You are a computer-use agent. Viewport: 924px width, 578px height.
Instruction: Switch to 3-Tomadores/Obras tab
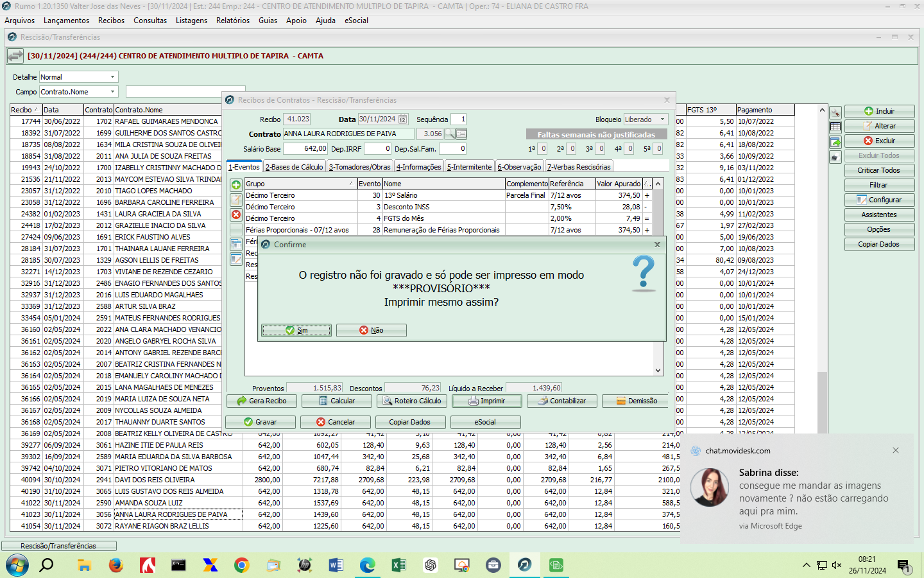(x=359, y=167)
